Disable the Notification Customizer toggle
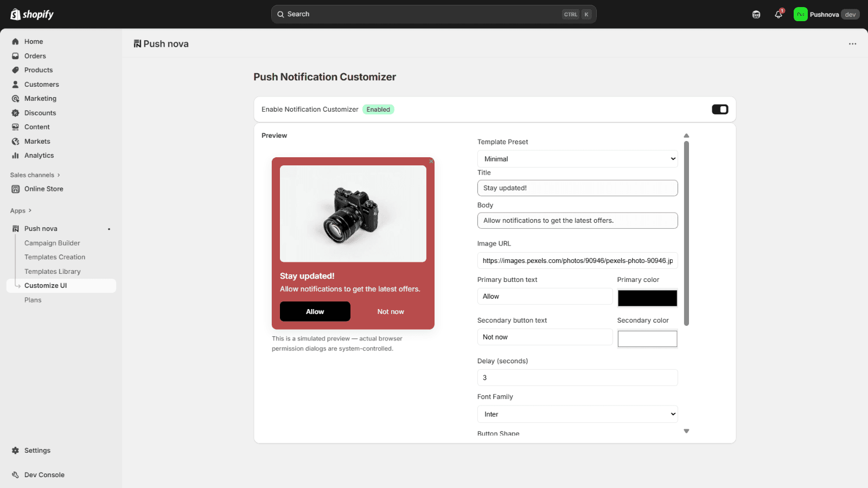 (x=720, y=109)
